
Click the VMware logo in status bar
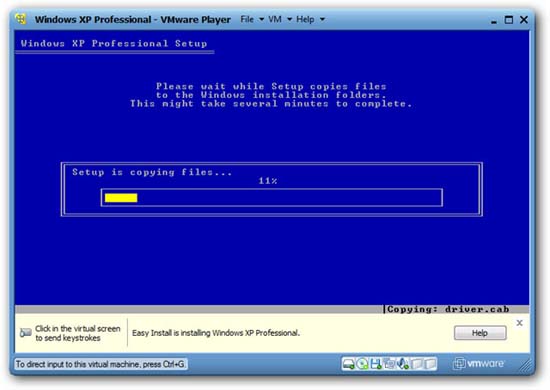click(478, 364)
